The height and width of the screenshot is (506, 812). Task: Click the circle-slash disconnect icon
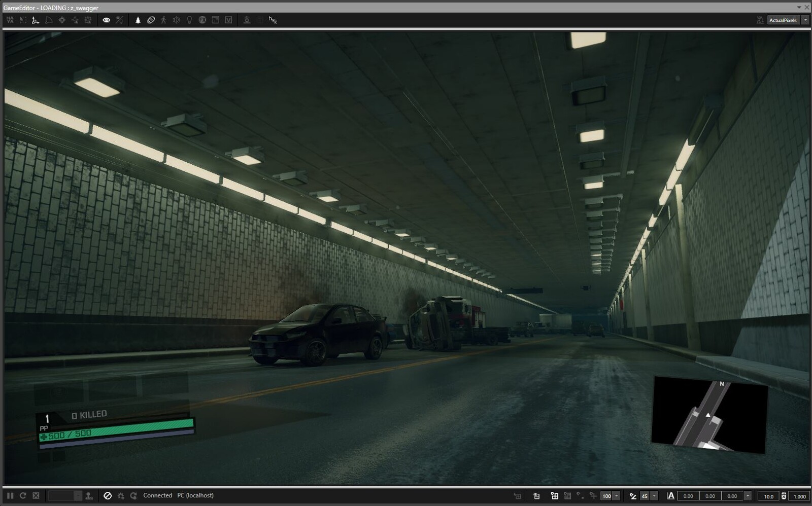pos(108,496)
